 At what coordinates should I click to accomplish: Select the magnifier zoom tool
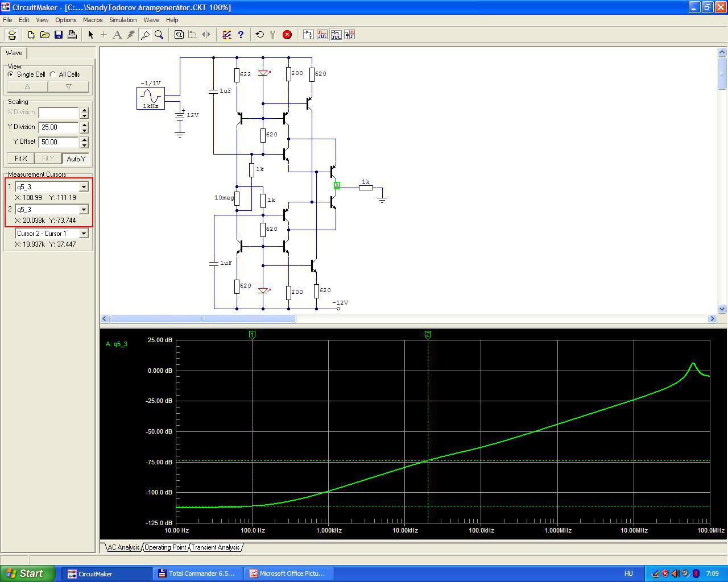point(159,35)
